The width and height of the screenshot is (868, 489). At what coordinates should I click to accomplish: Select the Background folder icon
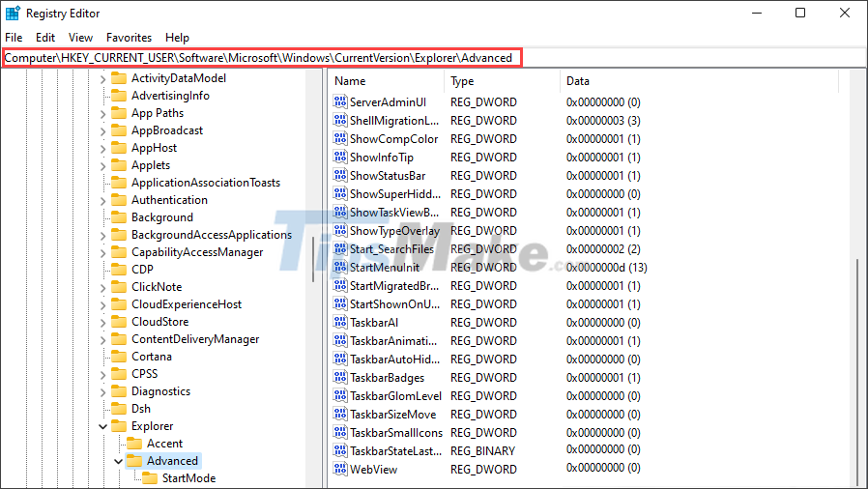tap(119, 216)
